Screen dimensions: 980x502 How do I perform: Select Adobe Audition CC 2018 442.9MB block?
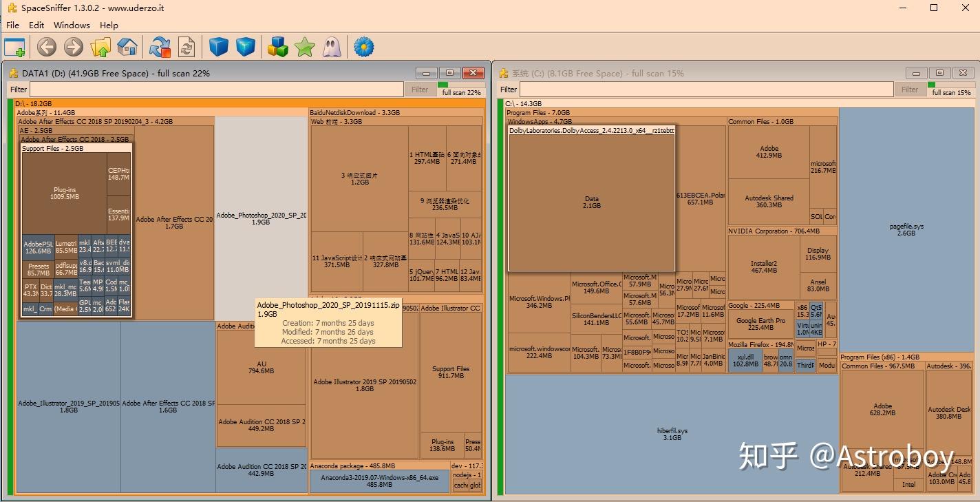click(261, 470)
